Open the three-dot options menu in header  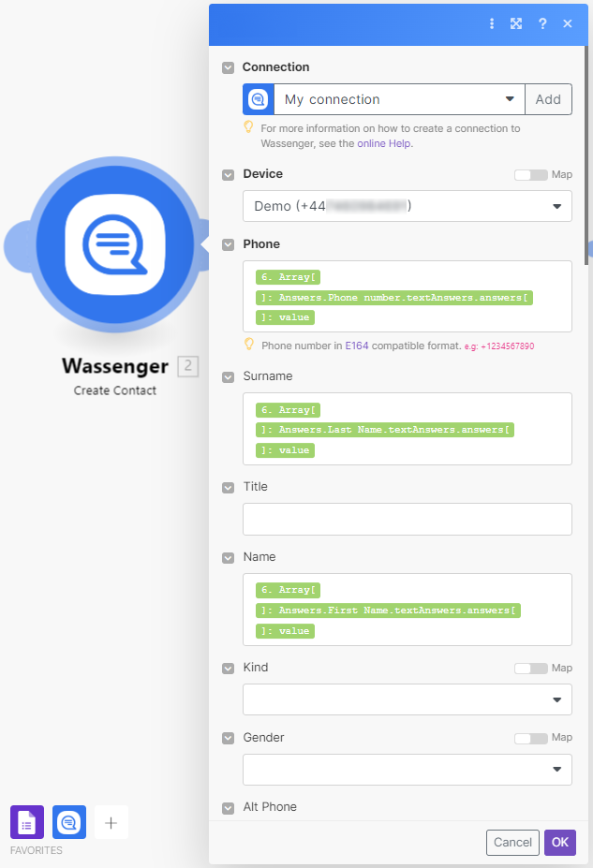pyautogui.click(x=492, y=23)
